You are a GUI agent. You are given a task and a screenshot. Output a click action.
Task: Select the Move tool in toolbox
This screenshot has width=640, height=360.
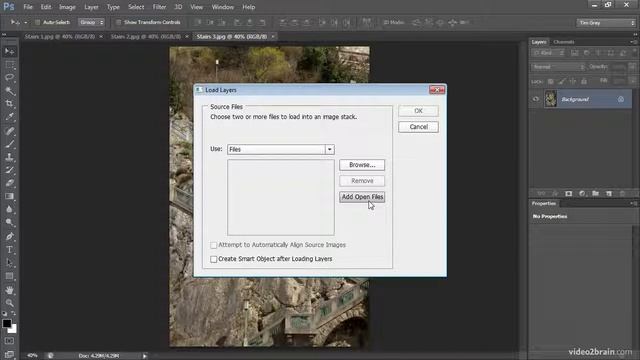coord(9,51)
